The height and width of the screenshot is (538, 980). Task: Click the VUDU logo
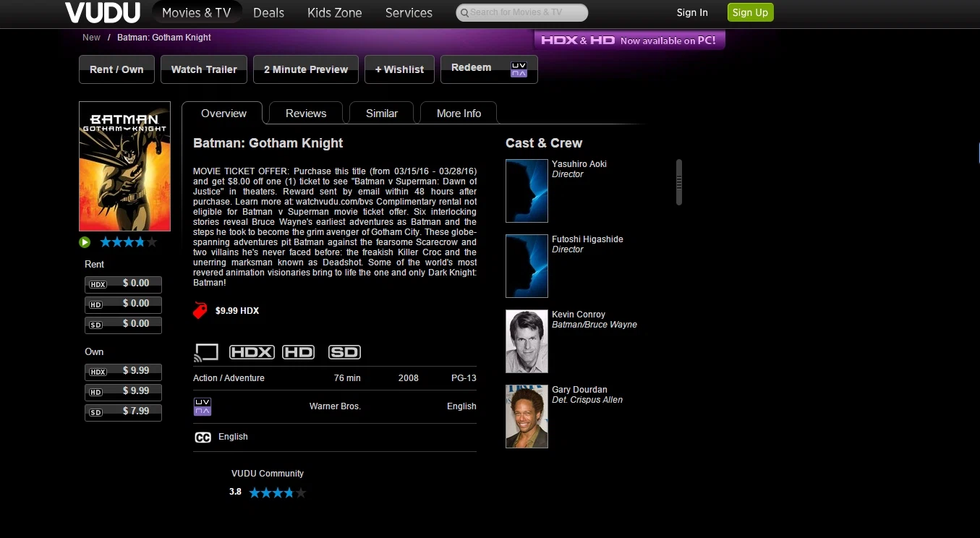(x=102, y=12)
